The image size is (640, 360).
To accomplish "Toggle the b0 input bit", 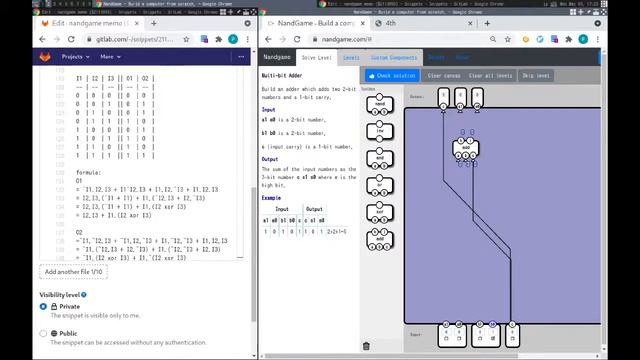I will pos(493,338).
